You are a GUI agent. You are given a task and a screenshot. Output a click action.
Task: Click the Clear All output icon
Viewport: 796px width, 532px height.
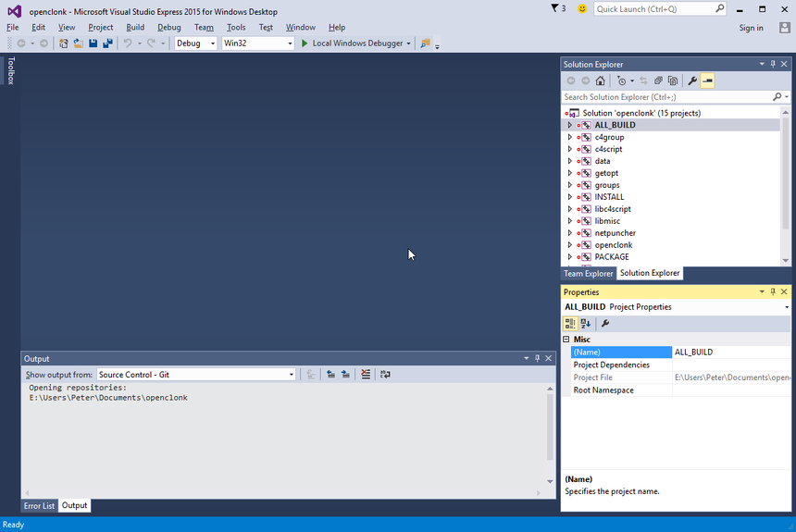366,375
